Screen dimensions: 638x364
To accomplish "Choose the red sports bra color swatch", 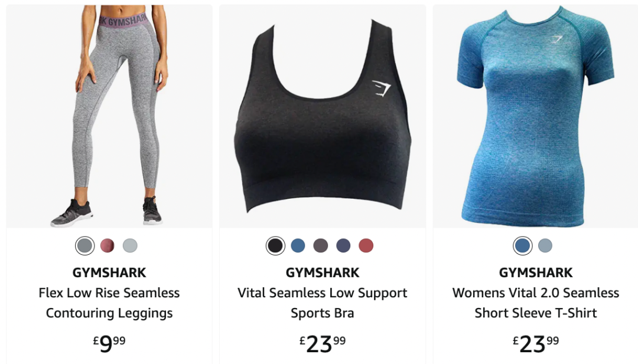I will [x=366, y=246].
